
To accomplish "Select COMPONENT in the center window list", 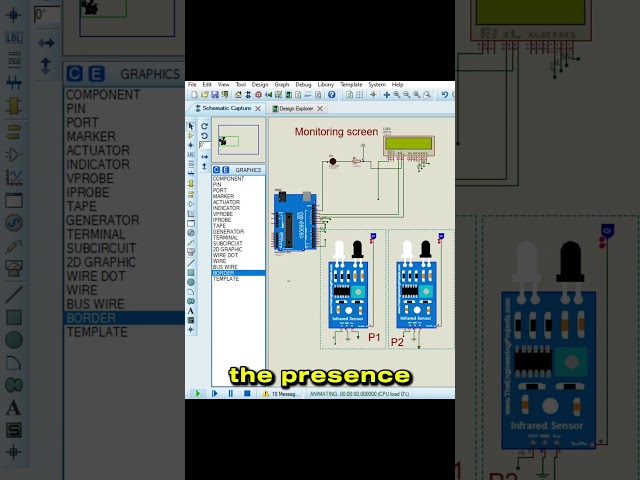I will 238,179.
